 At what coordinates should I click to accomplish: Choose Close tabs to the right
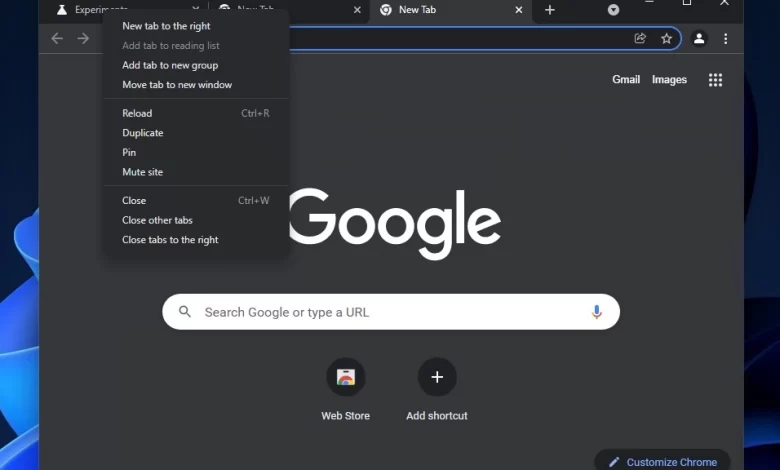coord(196,240)
